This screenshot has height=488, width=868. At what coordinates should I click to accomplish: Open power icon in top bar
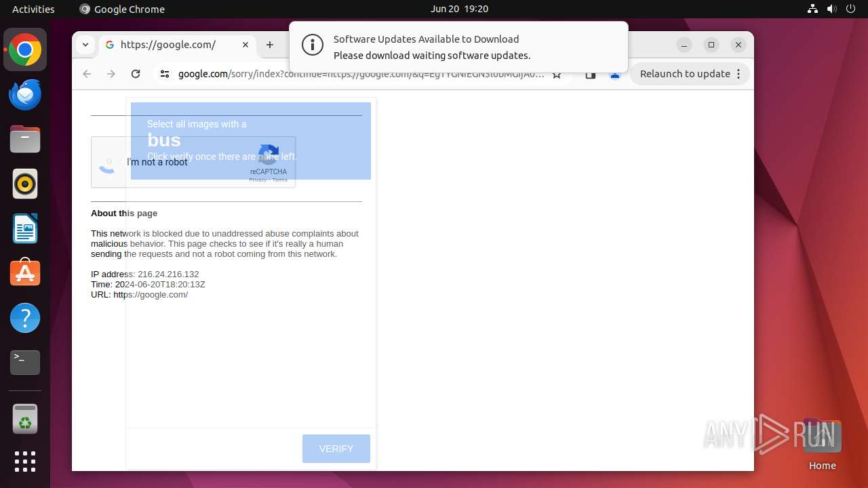point(850,9)
